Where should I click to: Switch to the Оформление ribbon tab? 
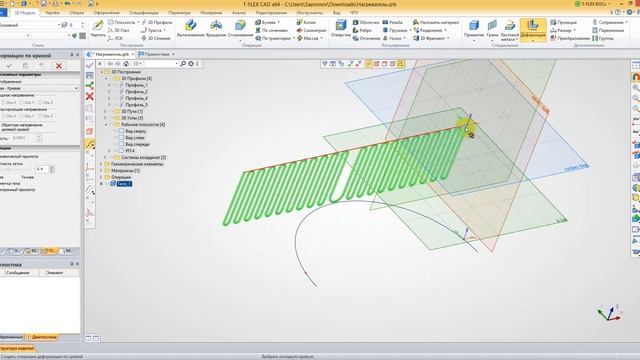[107, 13]
